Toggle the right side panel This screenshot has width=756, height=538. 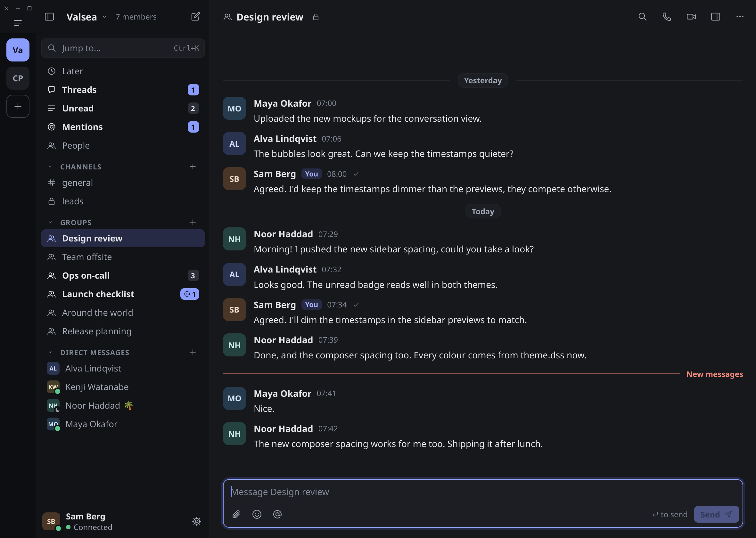(x=716, y=17)
